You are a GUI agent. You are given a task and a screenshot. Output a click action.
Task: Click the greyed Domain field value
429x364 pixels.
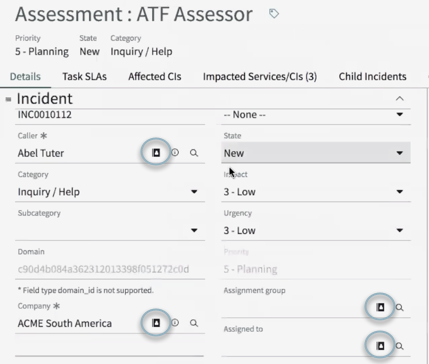click(x=110, y=269)
